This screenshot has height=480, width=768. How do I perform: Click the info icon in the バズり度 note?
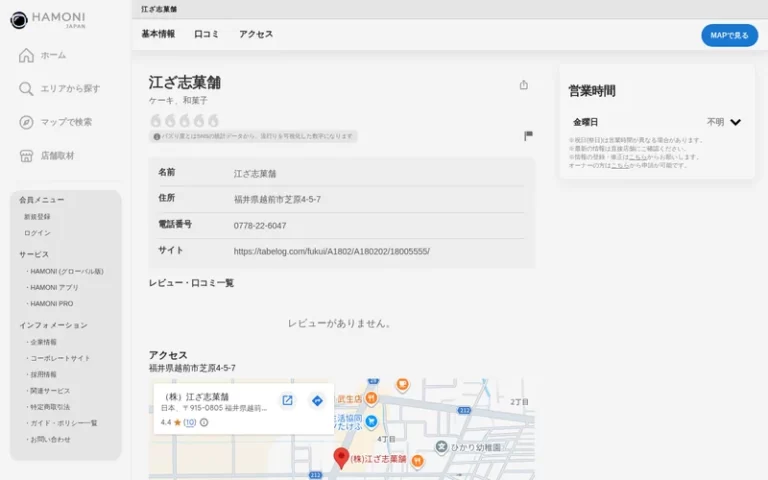click(x=157, y=137)
